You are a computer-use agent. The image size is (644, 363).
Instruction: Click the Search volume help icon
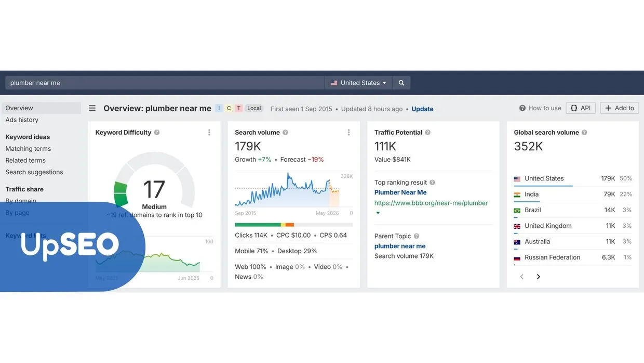click(x=285, y=133)
